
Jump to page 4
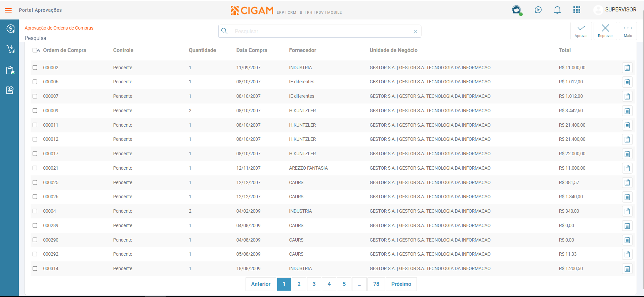point(329,284)
